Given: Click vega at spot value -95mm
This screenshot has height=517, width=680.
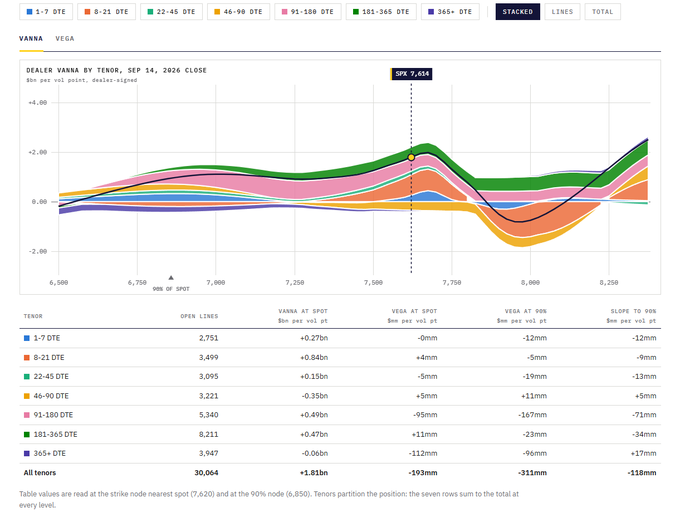Looking at the screenshot, I should point(425,415).
